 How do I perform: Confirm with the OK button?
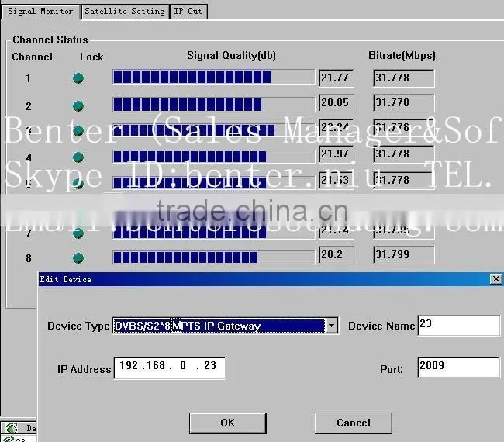click(227, 423)
